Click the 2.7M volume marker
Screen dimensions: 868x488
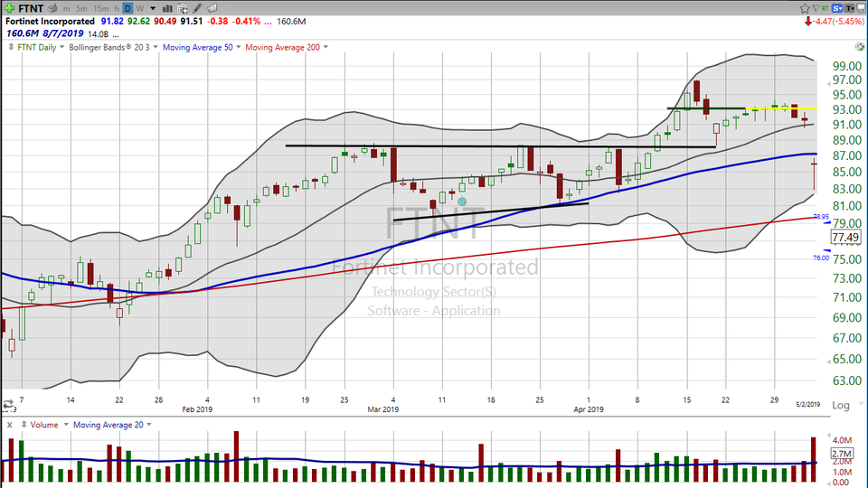tap(842, 454)
